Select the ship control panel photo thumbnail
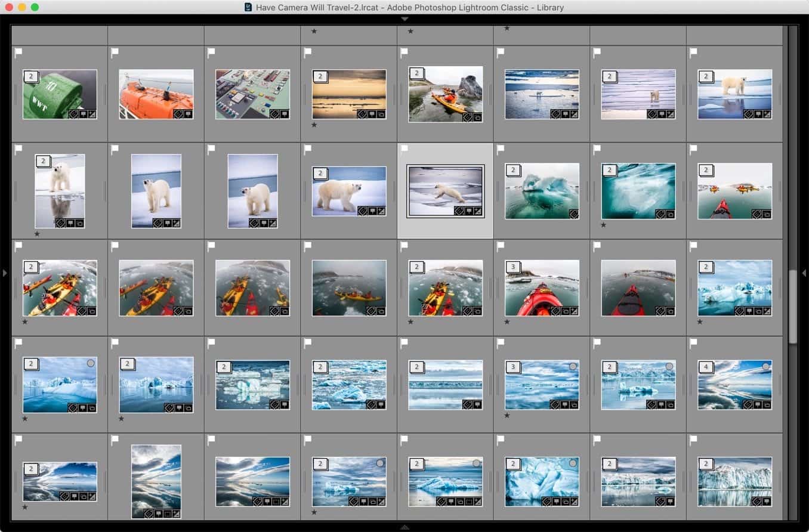The height and width of the screenshot is (532, 809). tap(253, 94)
